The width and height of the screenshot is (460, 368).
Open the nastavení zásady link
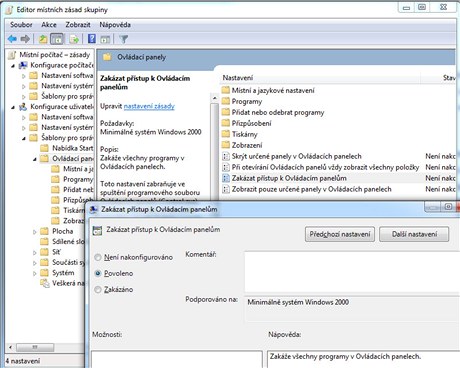(x=149, y=106)
